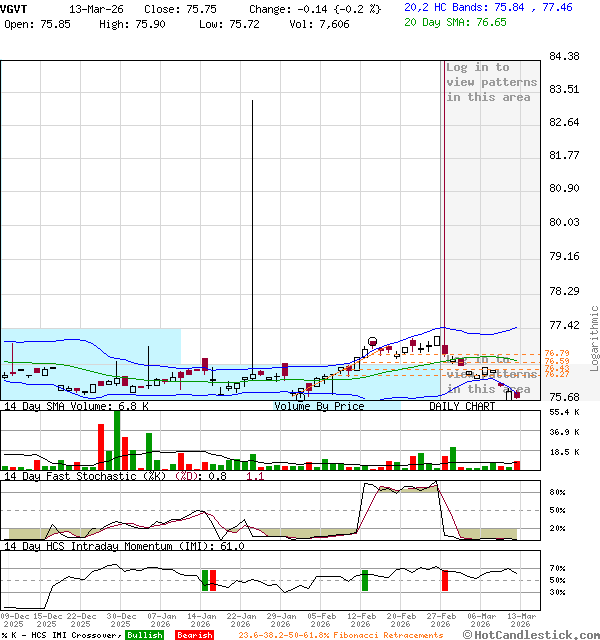Click the tall red volume bar
This screenshot has height=640, width=600.
tap(100, 446)
